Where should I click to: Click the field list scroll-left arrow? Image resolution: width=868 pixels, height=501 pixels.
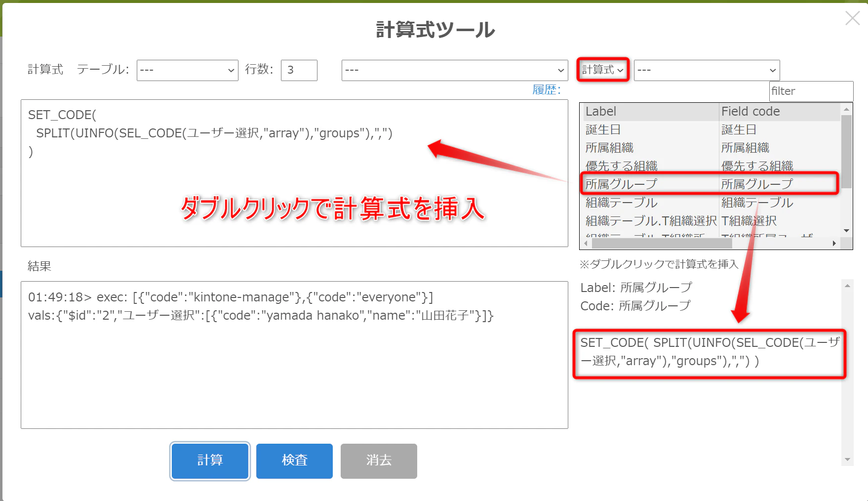(586, 243)
